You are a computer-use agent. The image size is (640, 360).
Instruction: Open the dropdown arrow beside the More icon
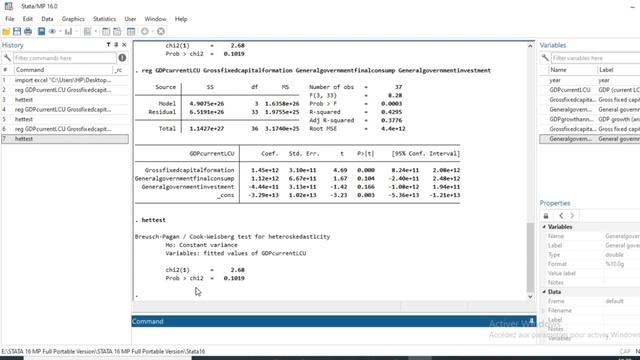click(153, 31)
